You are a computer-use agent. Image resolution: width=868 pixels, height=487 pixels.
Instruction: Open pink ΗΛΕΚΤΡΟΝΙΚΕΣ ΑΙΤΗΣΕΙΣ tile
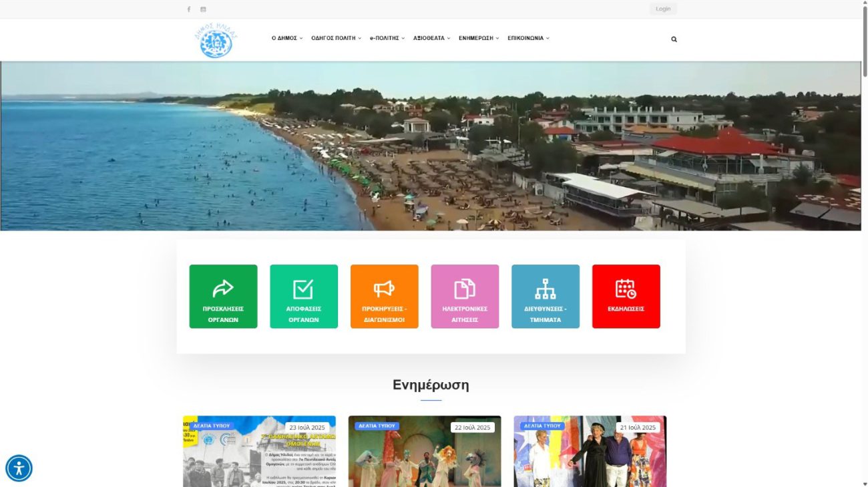(465, 297)
